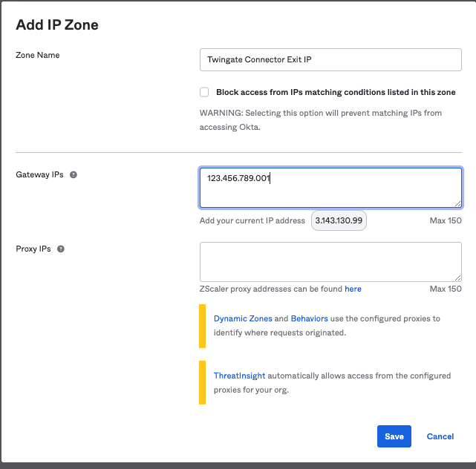
Task: Click the Proxy IPs help icon
Action: click(x=61, y=249)
